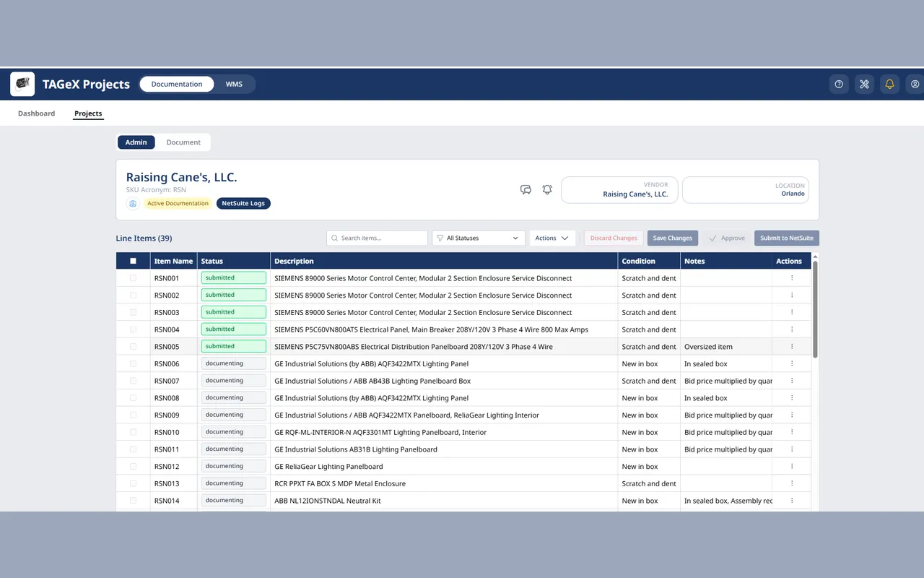The image size is (924, 578).
Task: Check the box for row RSN008
Action: (x=133, y=397)
